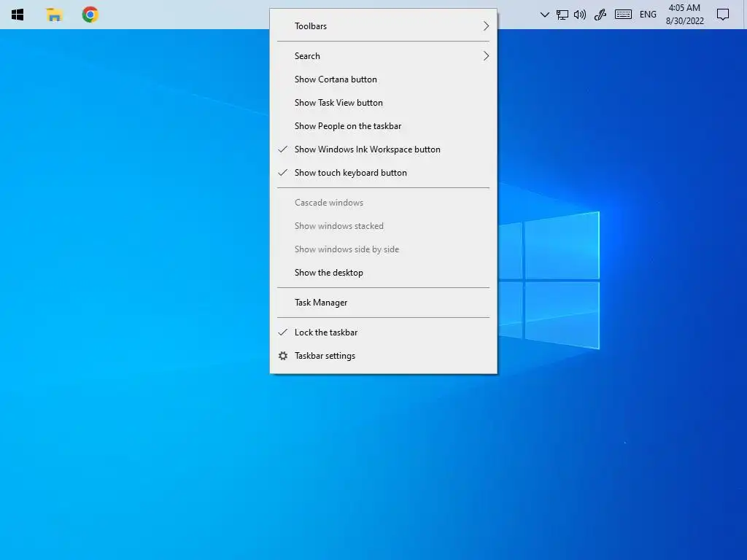Open the Windows Start menu
The image size is (747, 560).
(x=18, y=15)
